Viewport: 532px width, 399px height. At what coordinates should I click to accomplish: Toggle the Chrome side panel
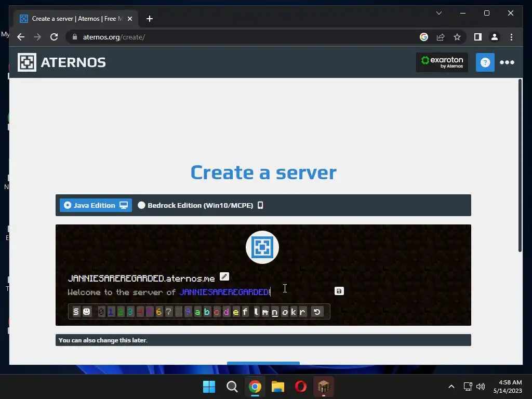click(478, 37)
